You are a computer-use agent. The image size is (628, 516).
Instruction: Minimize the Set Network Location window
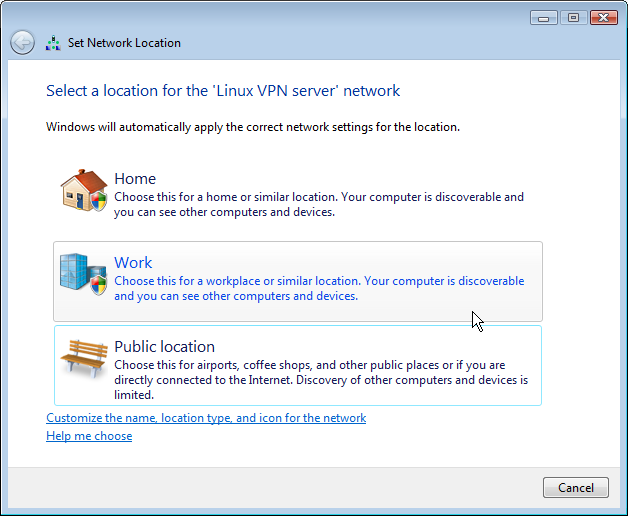click(543, 18)
